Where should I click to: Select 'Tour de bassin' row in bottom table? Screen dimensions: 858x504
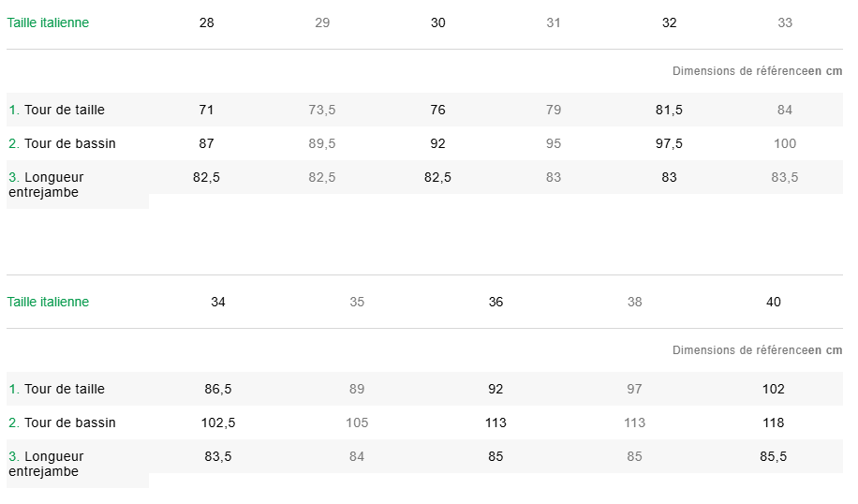(x=69, y=422)
